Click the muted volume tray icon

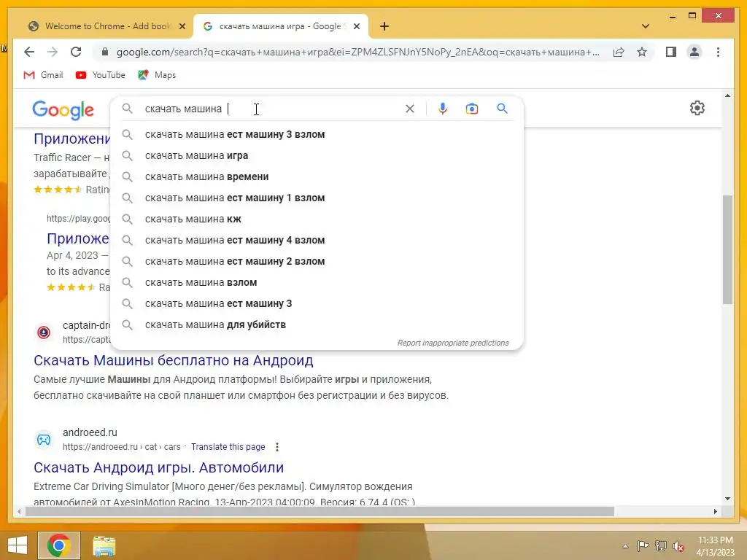[678, 546]
